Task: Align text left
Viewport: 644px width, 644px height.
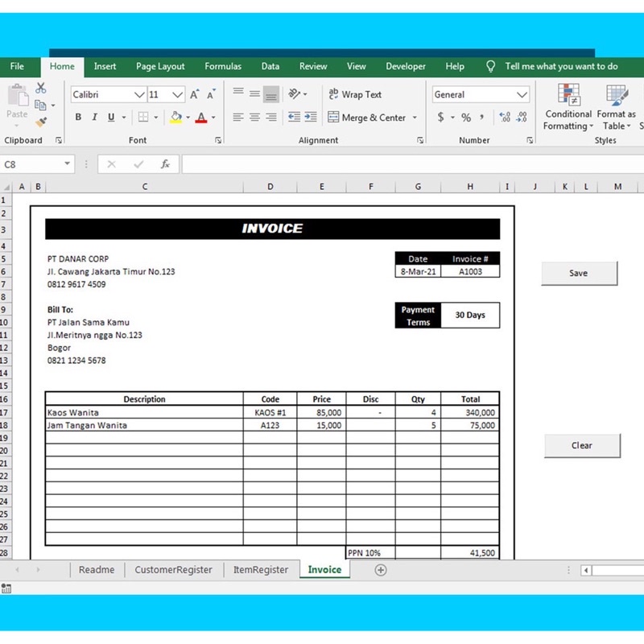Action: pos(238,118)
